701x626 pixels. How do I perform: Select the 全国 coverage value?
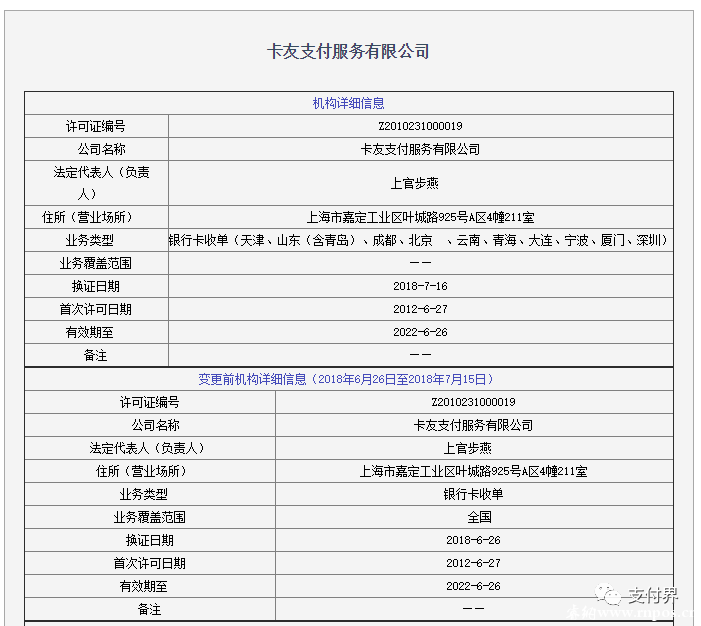[x=480, y=517]
